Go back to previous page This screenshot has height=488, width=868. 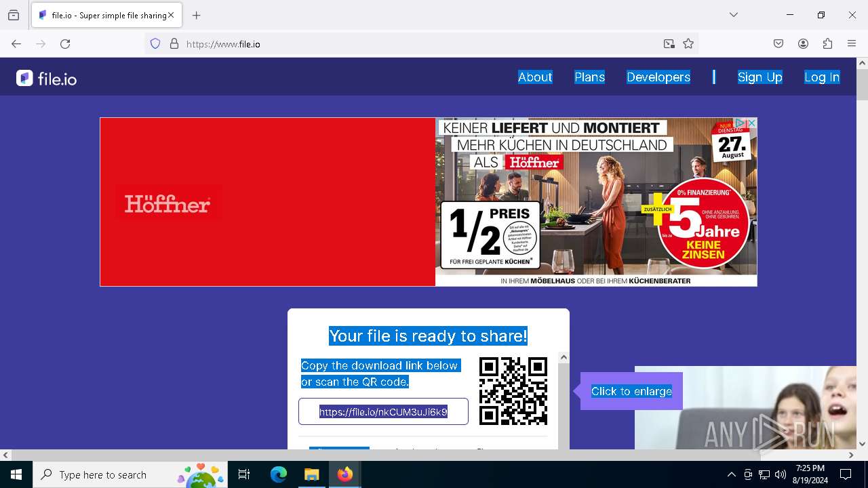click(x=16, y=44)
